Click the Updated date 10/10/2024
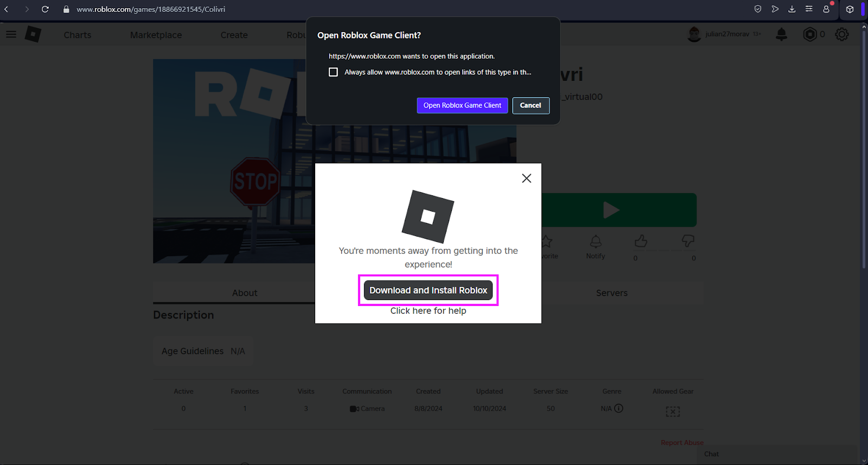The image size is (868, 465). tap(489, 409)
